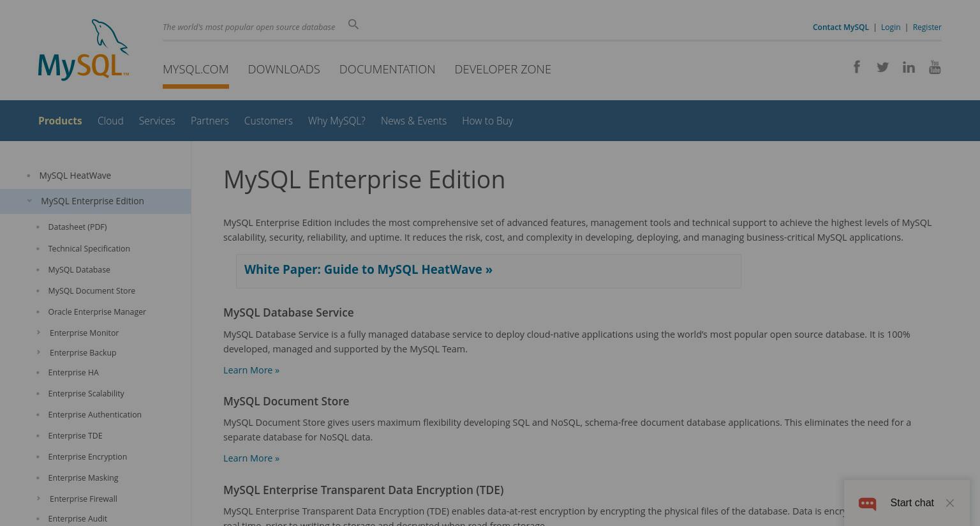Open Enterprise Audit in the sidebar
Screen dimensions: 980x526
pyautogui.click(x=77, y=519)
